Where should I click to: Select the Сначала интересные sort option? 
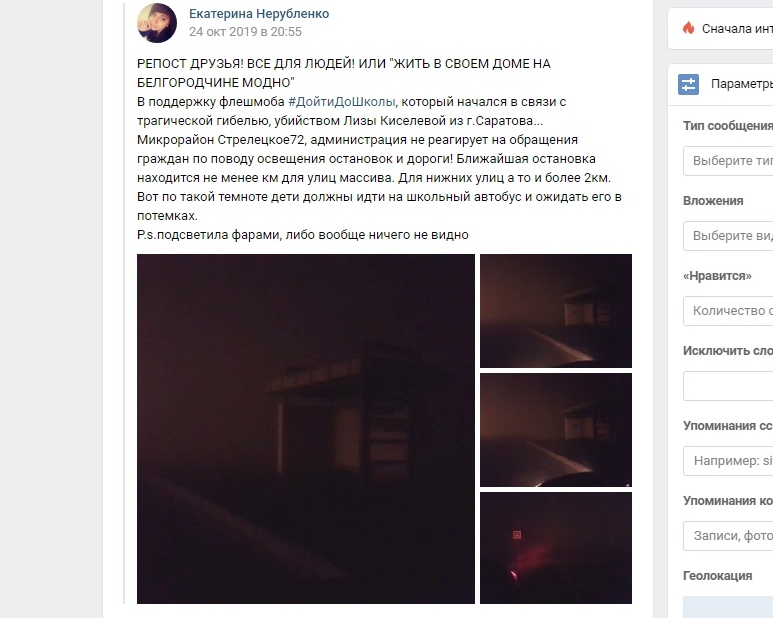tap(737, 29)
